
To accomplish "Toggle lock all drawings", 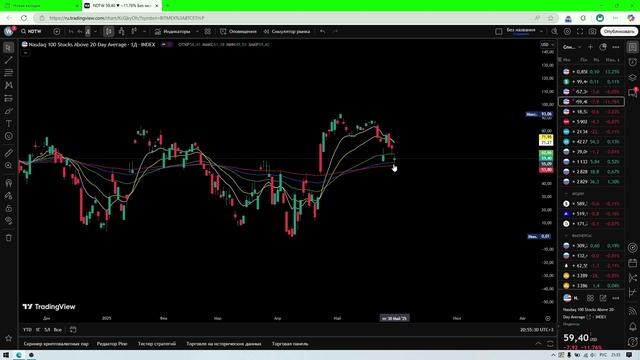I will [x=8, y=208].
